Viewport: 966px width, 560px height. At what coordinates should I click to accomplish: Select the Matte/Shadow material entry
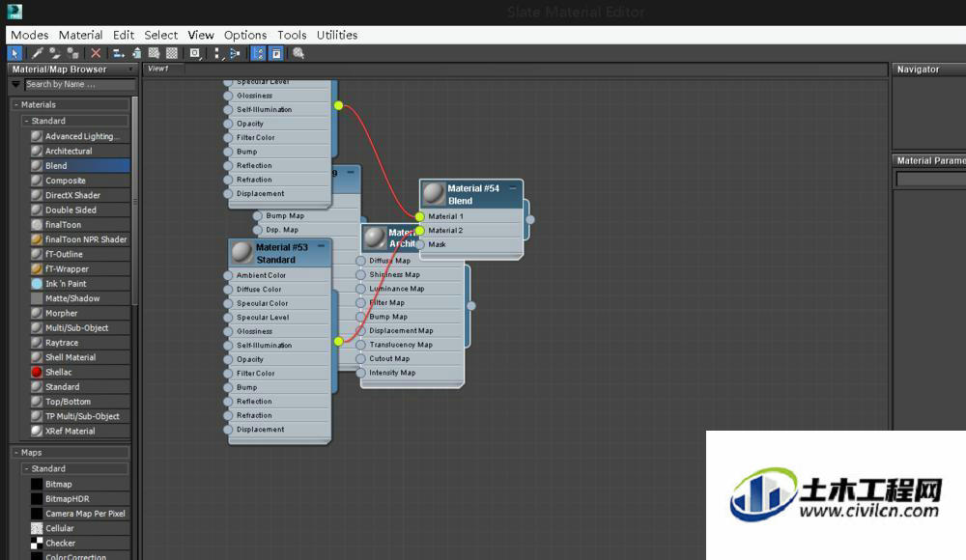click(x=80, y=298)
